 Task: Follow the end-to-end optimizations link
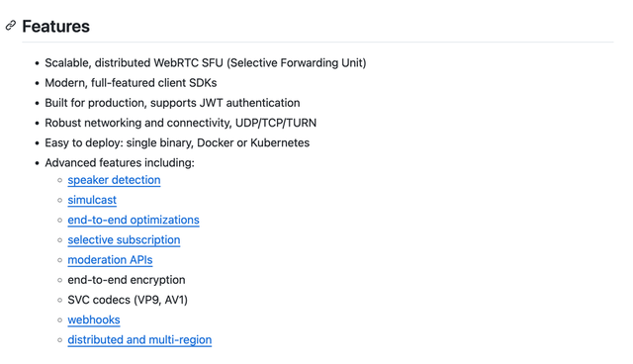click(x=134, y=220)
